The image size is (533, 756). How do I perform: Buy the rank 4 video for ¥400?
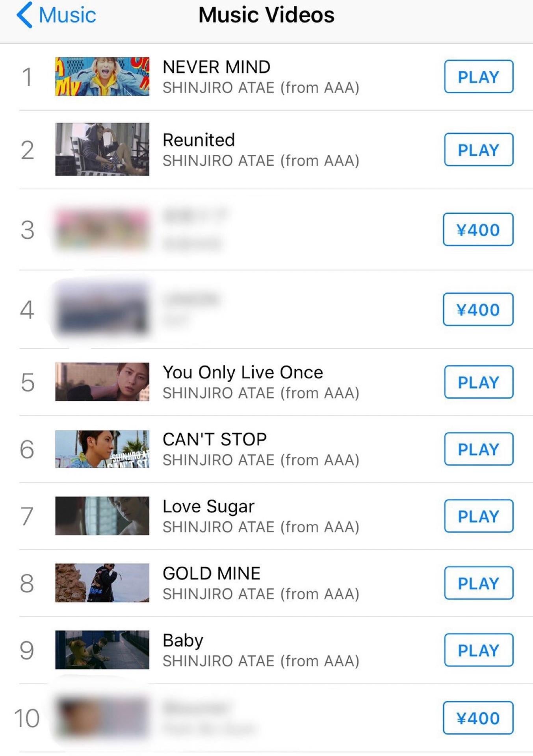point(478,309)
